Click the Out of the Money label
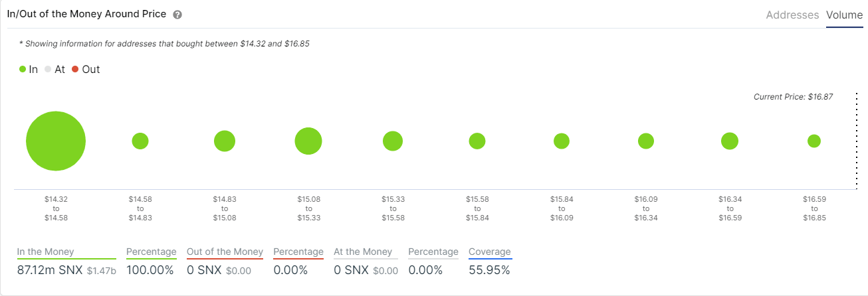This screenshot has height=296, width=868. [225, 252]
